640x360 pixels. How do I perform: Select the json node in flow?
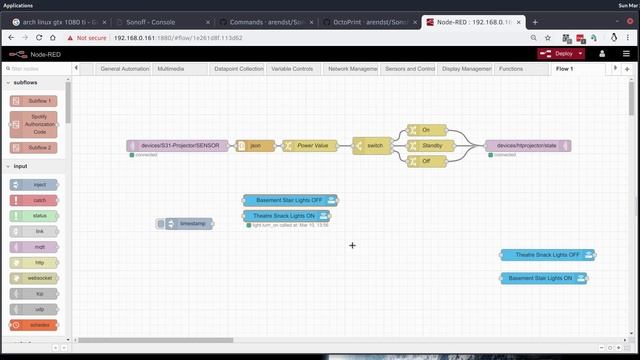[x=256, y=146]
